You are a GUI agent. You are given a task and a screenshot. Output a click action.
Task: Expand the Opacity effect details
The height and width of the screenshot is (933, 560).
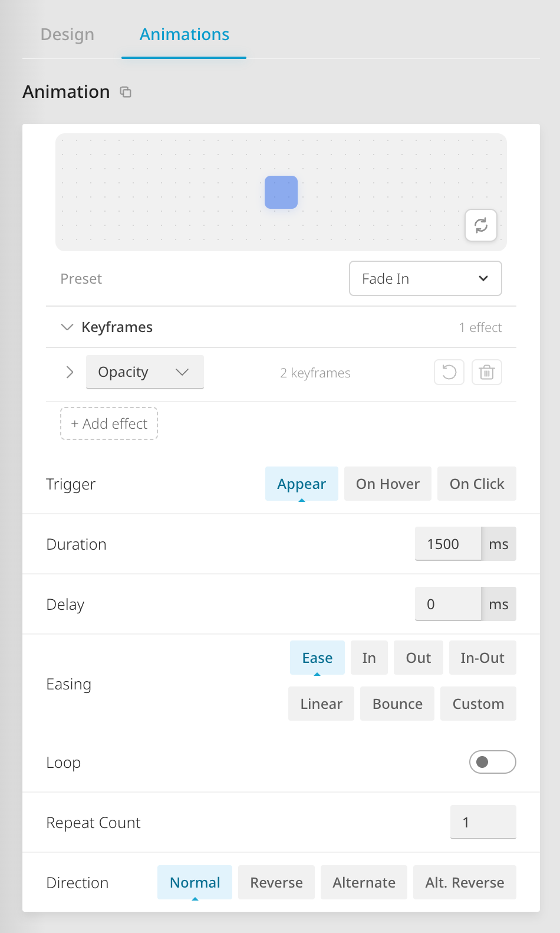[70, 372]
